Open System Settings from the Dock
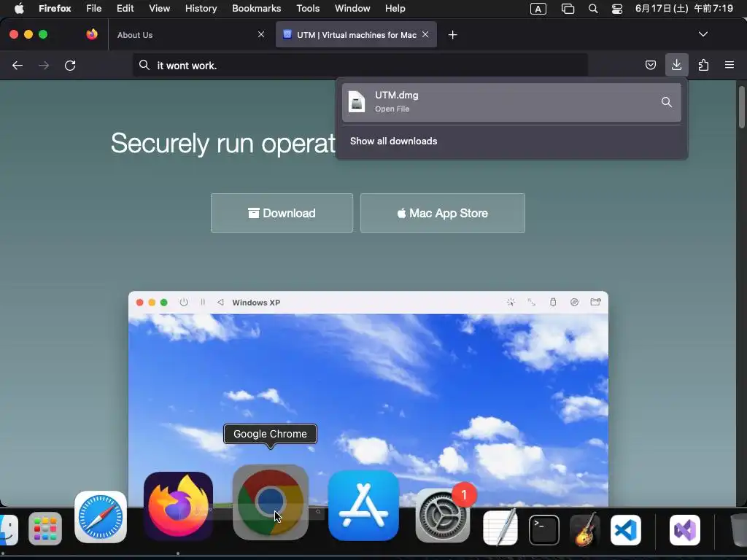Viewport: 747px width, 560px height. (x=443, y=516)
